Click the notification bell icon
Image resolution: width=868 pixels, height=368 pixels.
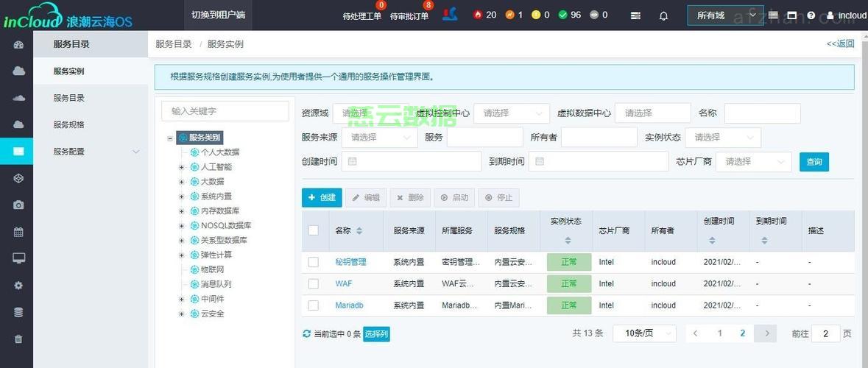[x=663, y=15]
